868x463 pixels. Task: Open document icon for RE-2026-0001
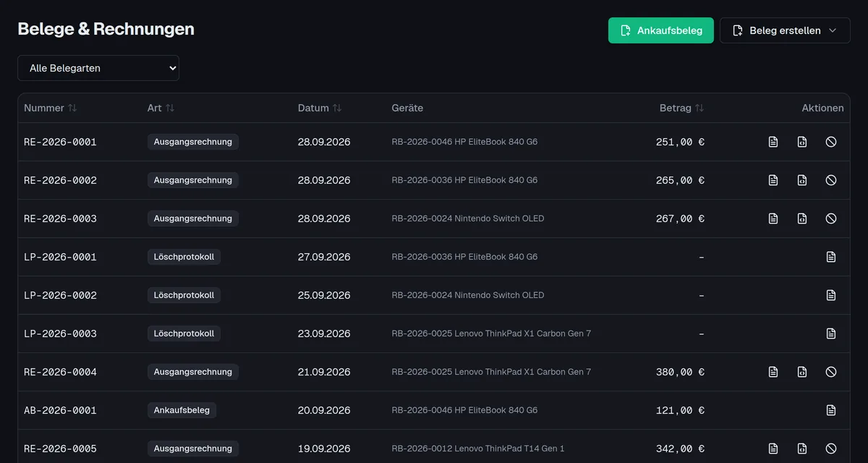point(773,142)
